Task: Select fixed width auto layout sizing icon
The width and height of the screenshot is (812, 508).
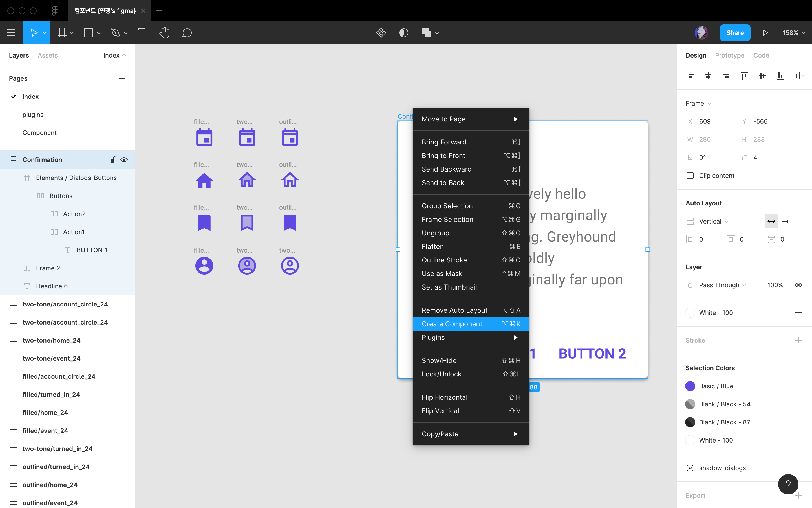Action: pos(785,221)
